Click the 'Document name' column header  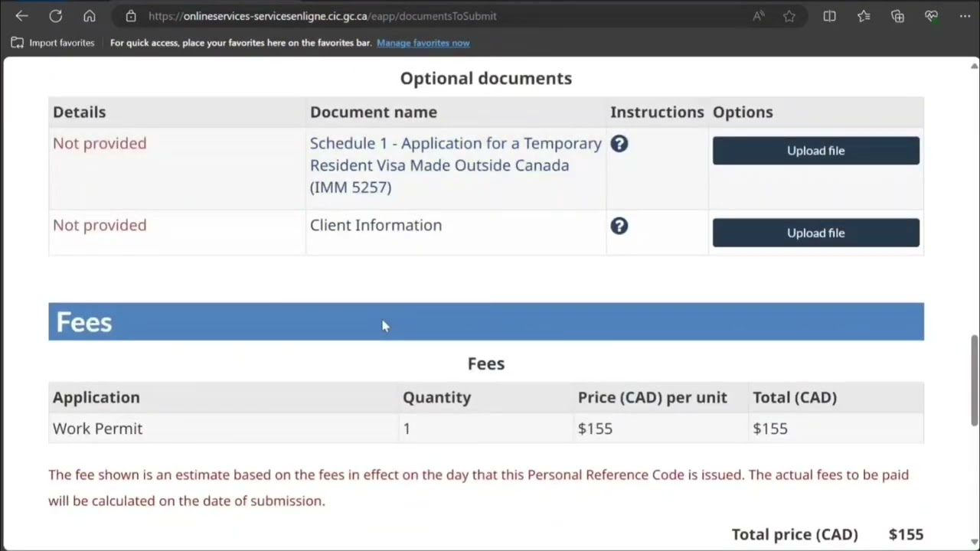point(374,112)
